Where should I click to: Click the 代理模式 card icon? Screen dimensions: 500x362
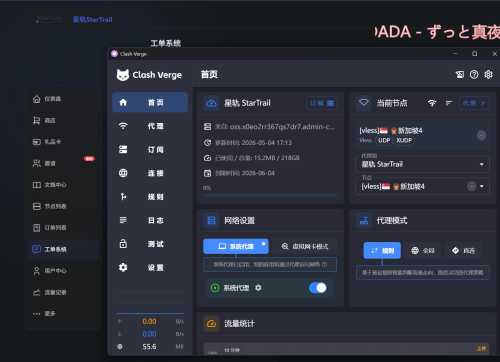click(x=364, y=220)
